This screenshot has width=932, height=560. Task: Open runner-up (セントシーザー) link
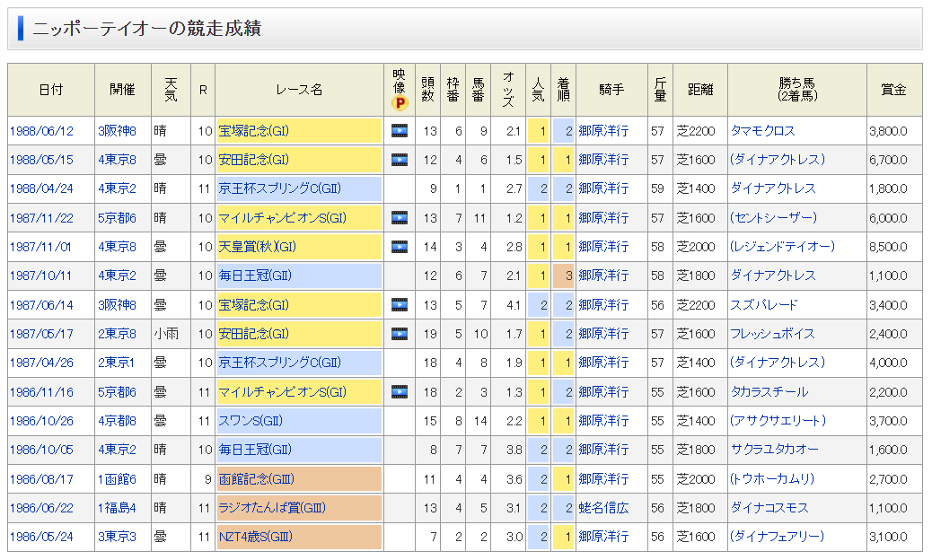pyautogui.click(x=773, y=218)
